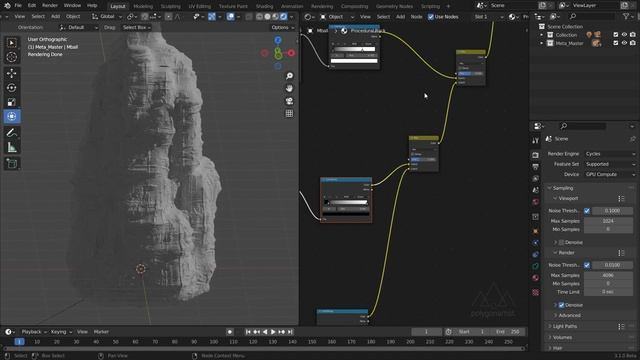Toggle Collection exclude checkbox in outliner
The image size is (640, 360).
coord(616,35)
